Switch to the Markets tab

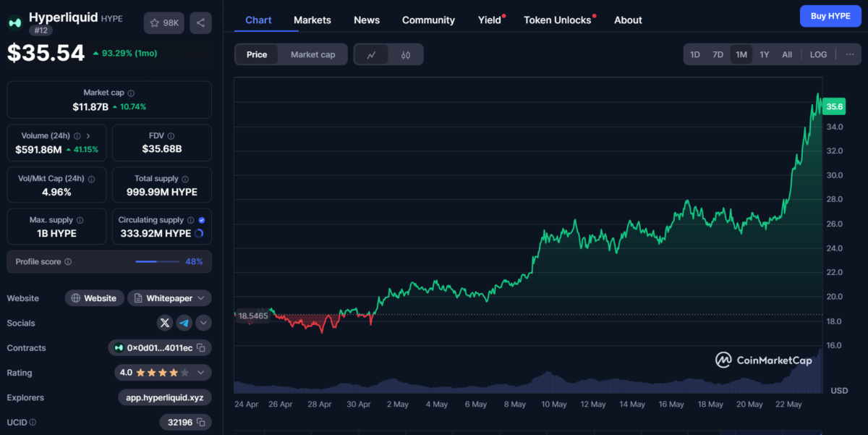pos(312,20)
